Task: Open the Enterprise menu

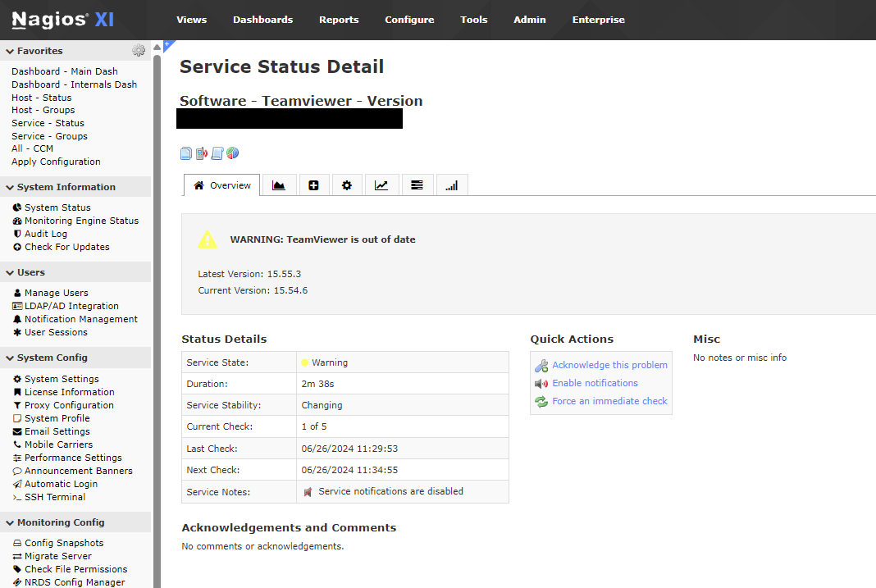Action: click(598, 20)
